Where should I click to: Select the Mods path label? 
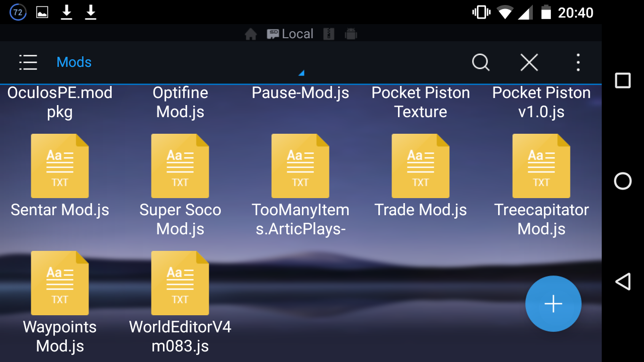[x=74, y=62]
